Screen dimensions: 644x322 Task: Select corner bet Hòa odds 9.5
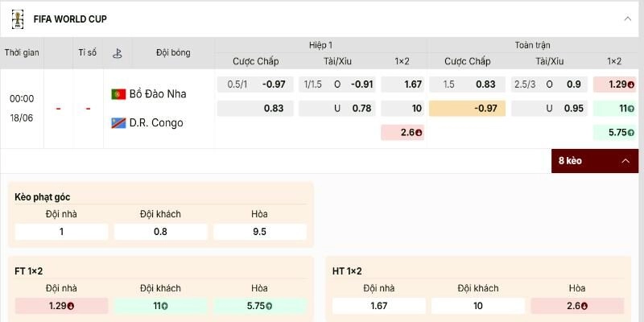[x=260, y=232]
